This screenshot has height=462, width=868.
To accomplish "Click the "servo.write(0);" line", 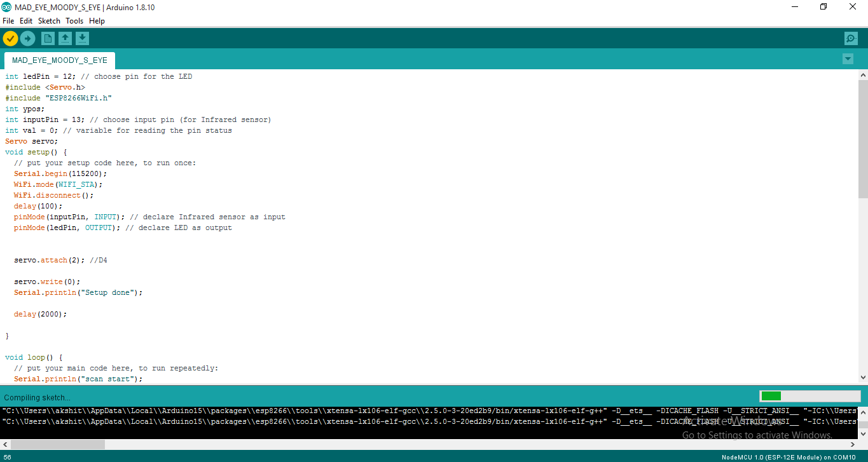I will pos(47,282).
